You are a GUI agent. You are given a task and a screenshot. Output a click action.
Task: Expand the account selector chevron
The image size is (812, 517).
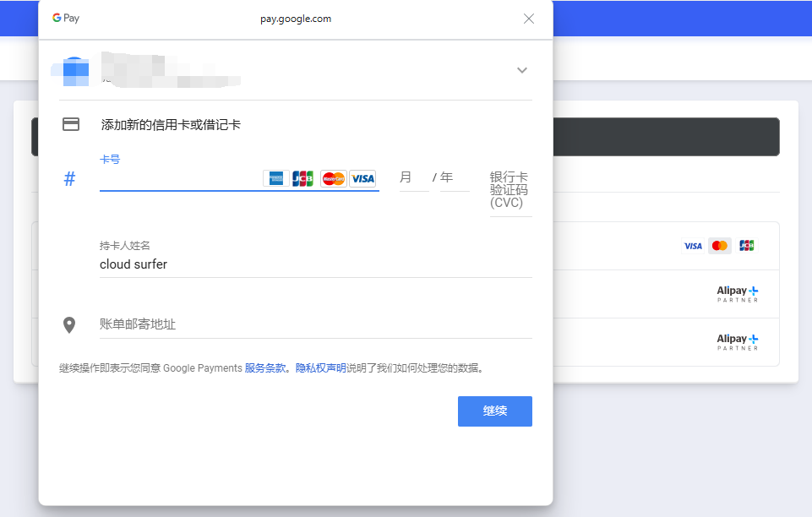[x=522, y=70]
